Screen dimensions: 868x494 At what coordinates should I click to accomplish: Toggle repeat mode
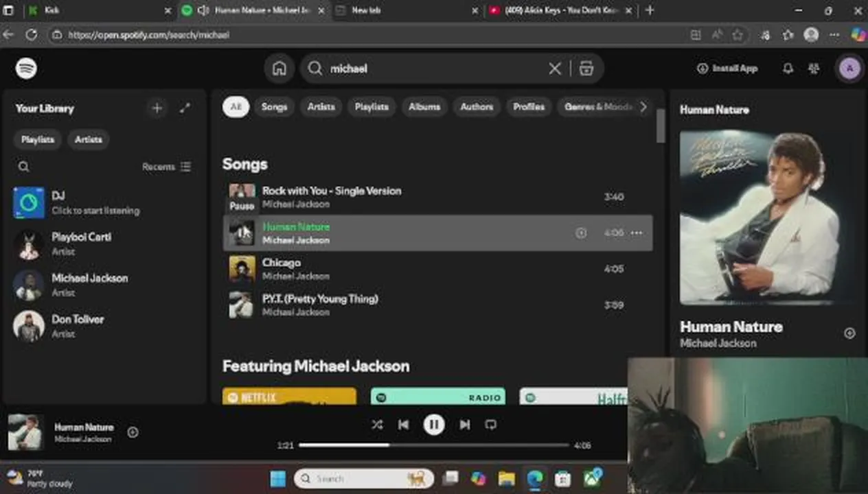tap(490, 425)
